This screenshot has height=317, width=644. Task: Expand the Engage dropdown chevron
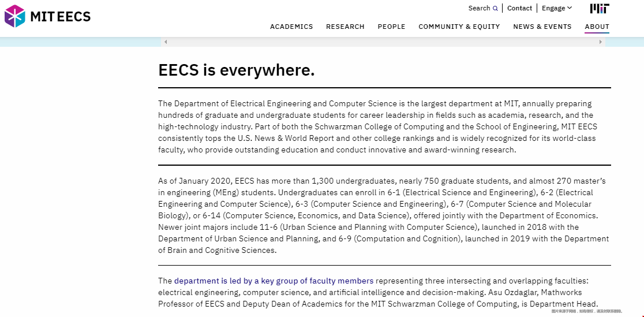570,8
